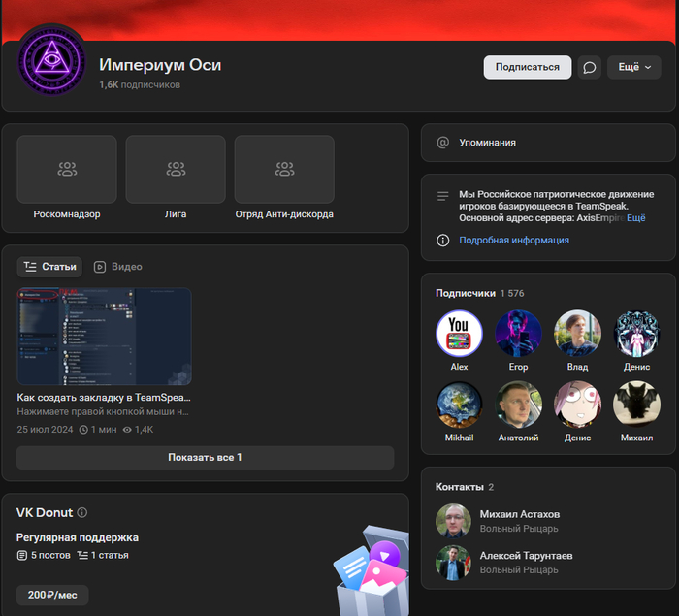The image size is (679, 616).
Task: Switch to the Видео tab
Action: (117, 267)
